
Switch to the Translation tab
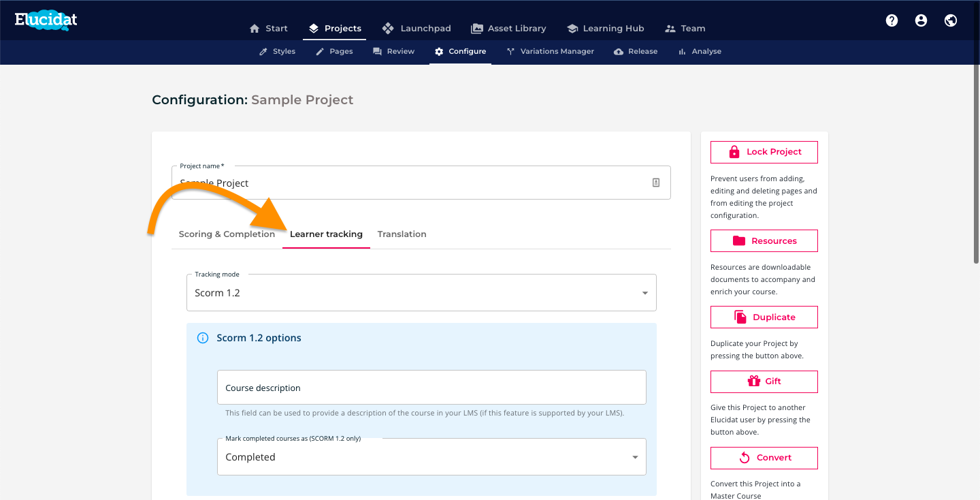click(x=402, y=234)
